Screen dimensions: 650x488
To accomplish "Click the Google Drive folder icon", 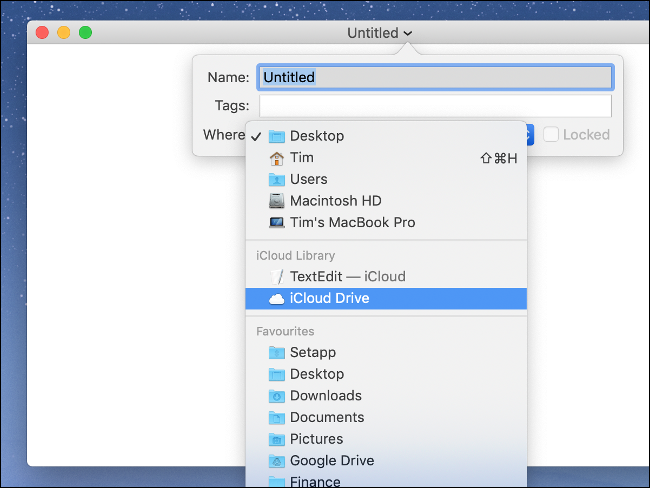I will click(x=276, y=461).
